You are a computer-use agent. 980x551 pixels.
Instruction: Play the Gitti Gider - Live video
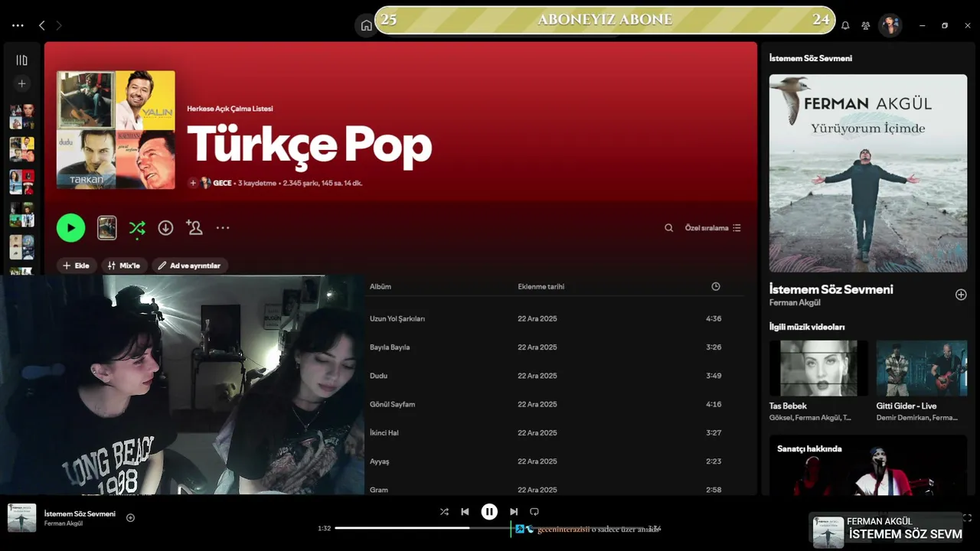point(922,368)
